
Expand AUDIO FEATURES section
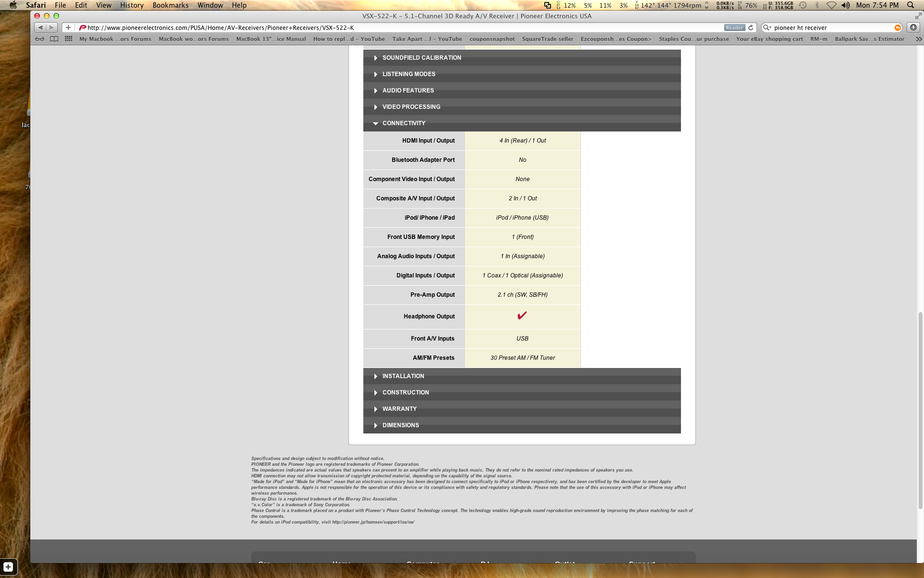(x=522, y=91)
